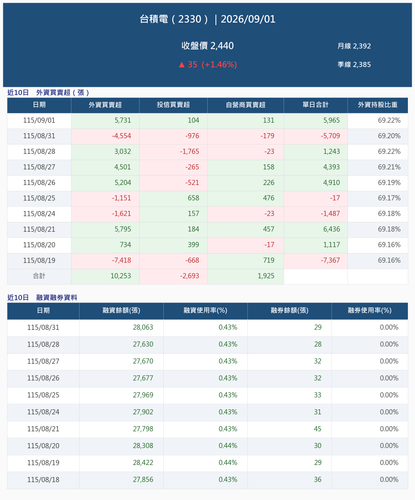This screenshot has height=500, width=415.
Task: Select the margin balance 28,063
Action: point(143,327)
